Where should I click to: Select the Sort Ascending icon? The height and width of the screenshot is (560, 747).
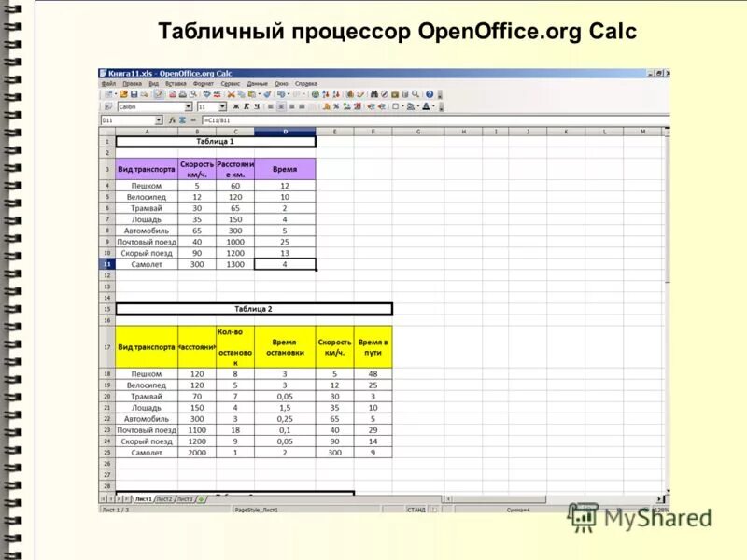(x=325, y=93)
